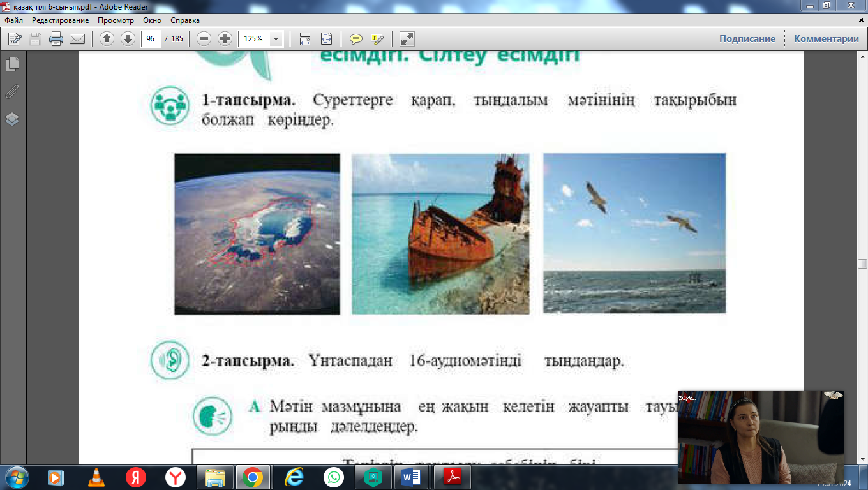
Task: Open the Page Thumbnails side panel
Action: click(12, 64)
